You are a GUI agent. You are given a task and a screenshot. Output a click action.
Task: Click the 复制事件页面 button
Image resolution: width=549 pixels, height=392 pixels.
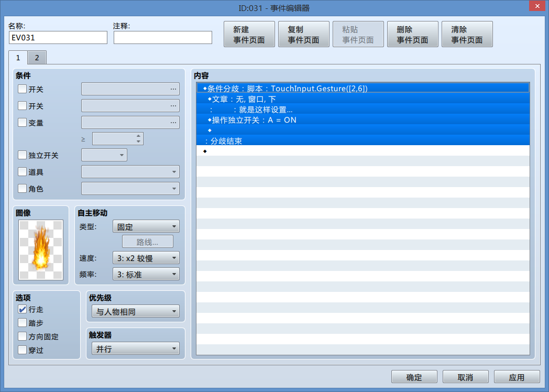[303, 35]
